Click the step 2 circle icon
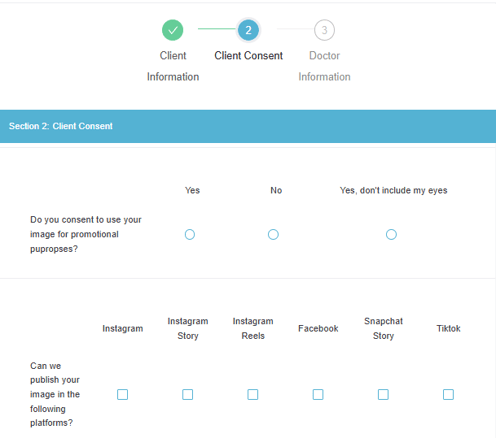This screenshot has height=438, width=496. click(248, 30)
